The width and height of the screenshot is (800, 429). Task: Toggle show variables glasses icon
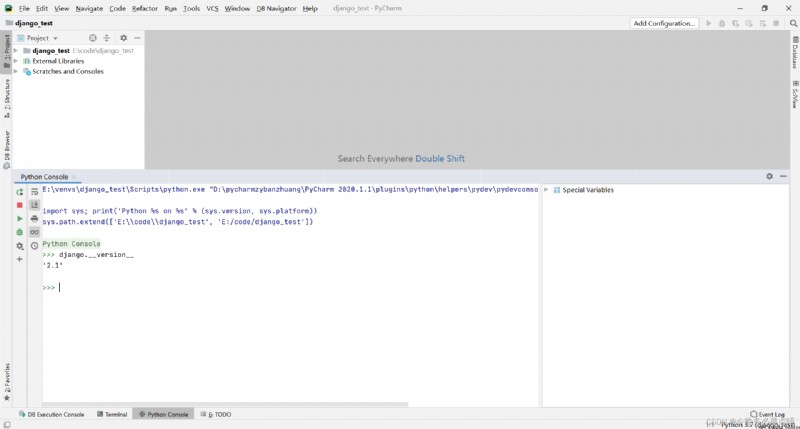34,232
